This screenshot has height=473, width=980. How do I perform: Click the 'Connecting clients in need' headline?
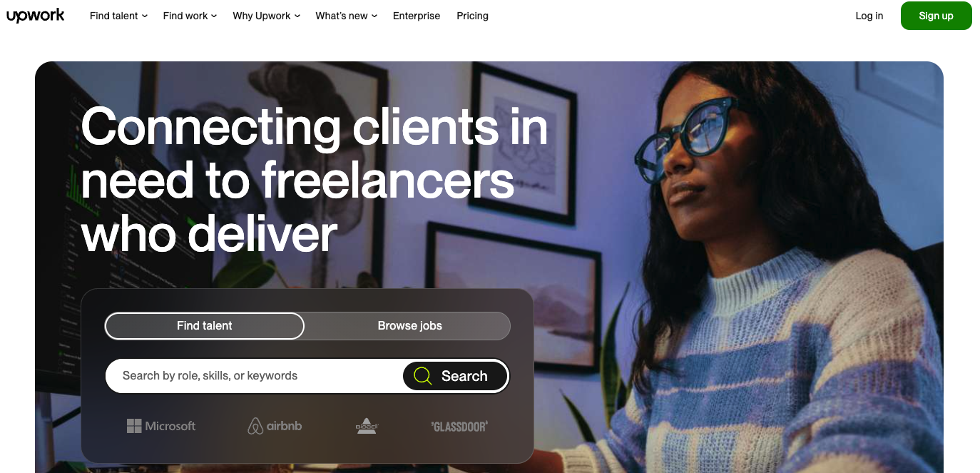coord(315,180)
